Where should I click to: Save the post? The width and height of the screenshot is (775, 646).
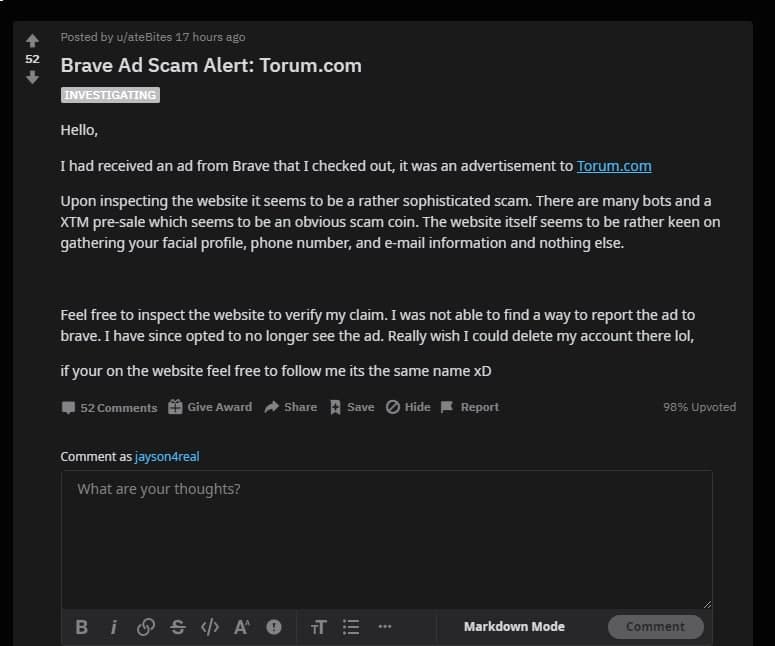(x=352, y=407)
